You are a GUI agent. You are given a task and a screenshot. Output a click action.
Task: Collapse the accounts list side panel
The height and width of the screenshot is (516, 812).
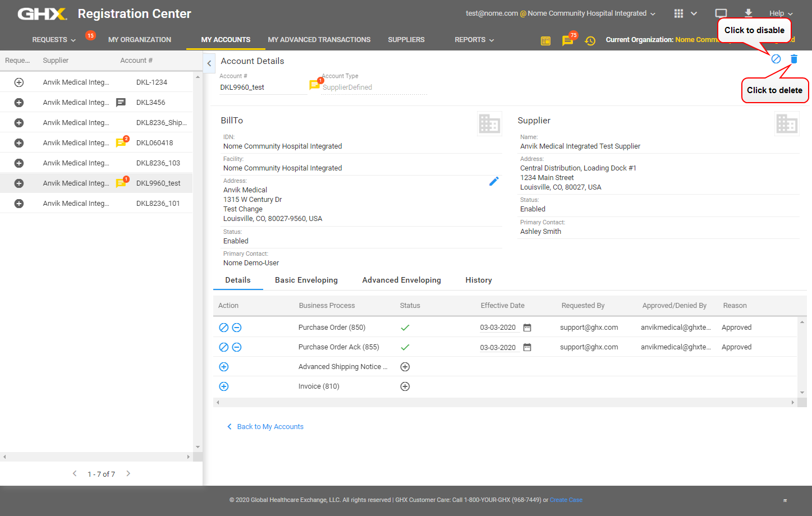tap(209, 63)
